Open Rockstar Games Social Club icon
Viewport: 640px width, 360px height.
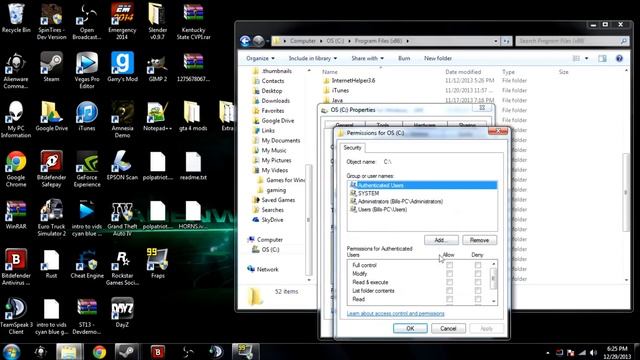coord(122,267)
